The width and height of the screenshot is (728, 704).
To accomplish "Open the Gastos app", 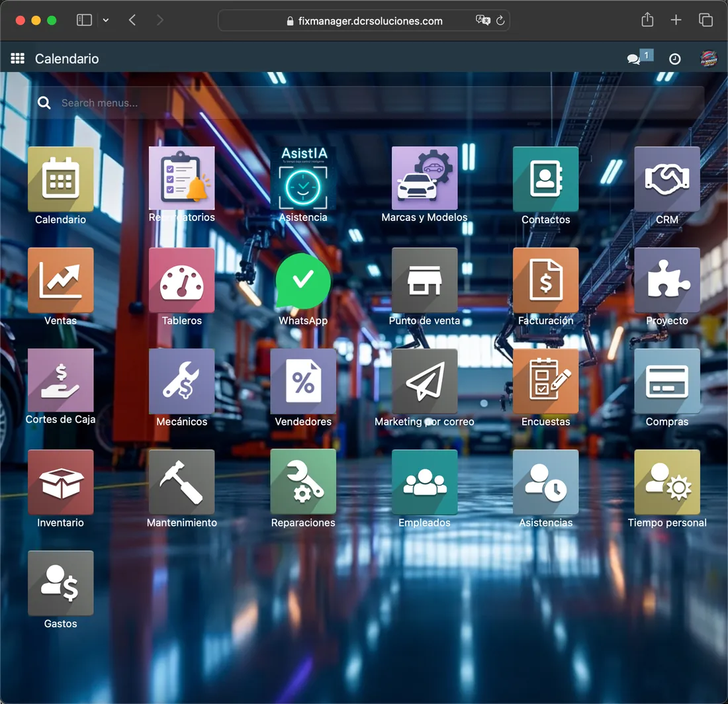I will 60,584.
